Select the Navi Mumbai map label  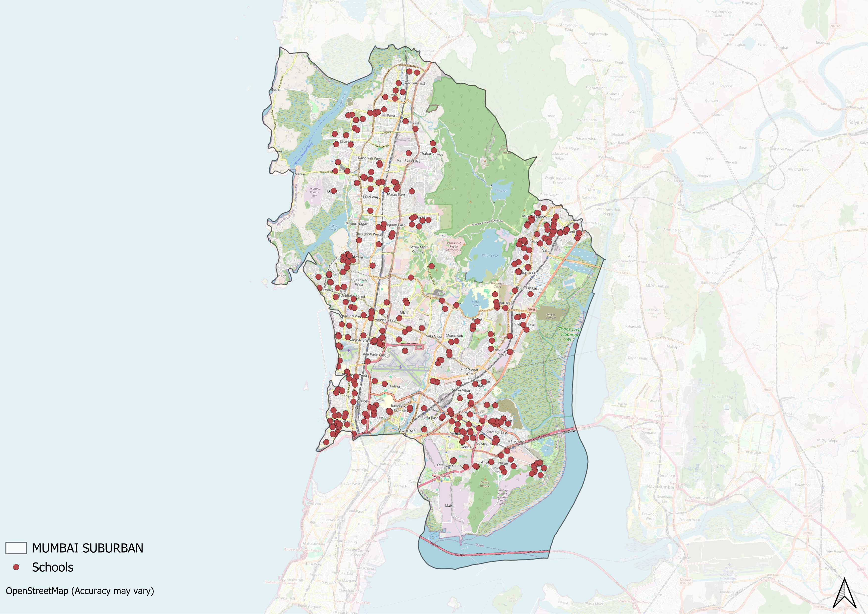[x=660, y=486]
